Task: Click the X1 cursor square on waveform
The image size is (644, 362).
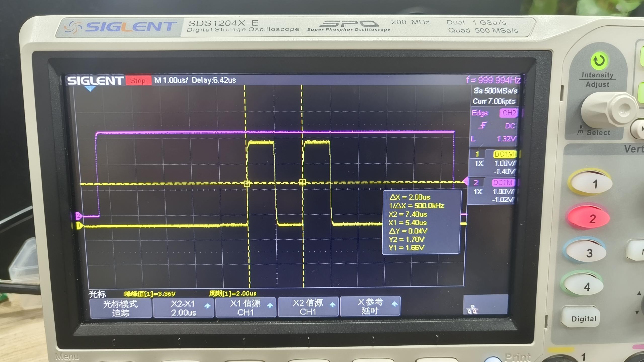Action: coord(247,183)
